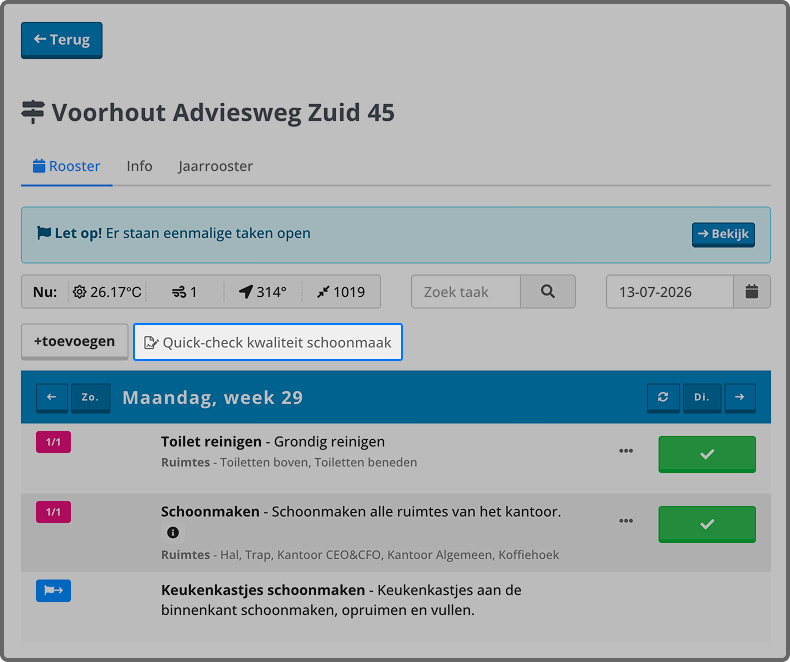The height and width of the screenshot is (662, 790).
Task: Click the air pressure icon 1019
Action: tap(341, 292)
